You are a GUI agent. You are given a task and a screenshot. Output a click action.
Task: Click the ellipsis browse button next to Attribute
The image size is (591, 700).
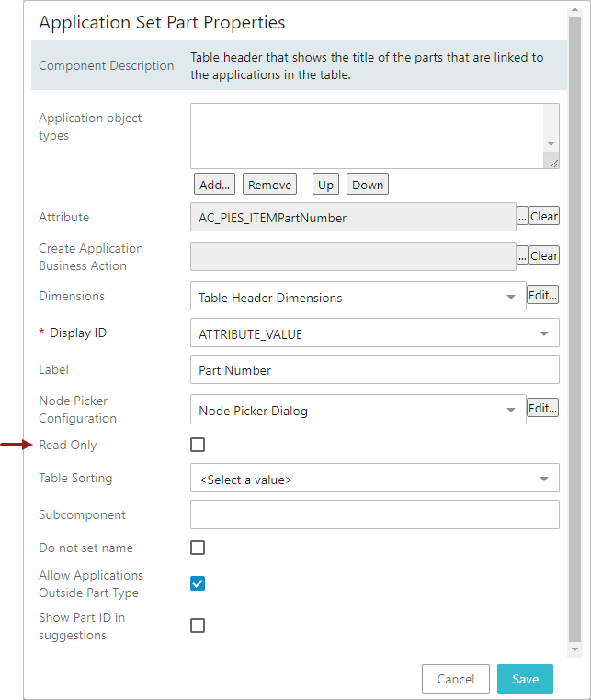click(522, 217)
